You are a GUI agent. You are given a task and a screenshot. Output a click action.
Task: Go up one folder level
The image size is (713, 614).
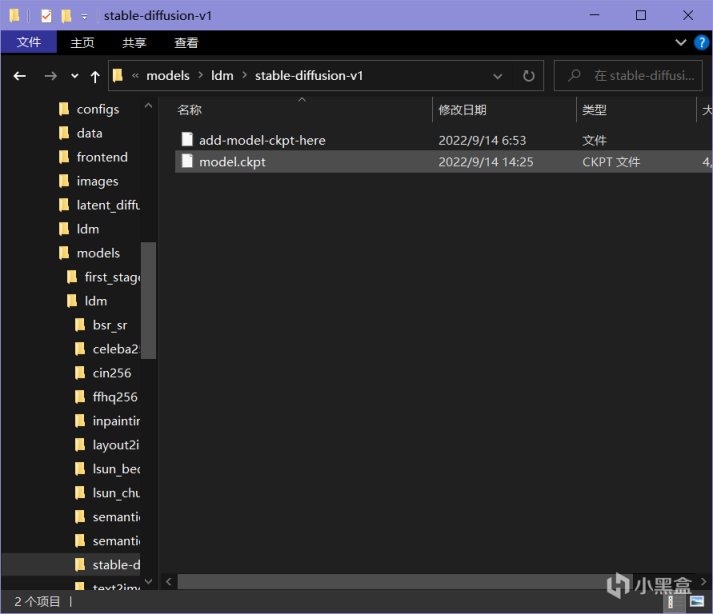95,76
